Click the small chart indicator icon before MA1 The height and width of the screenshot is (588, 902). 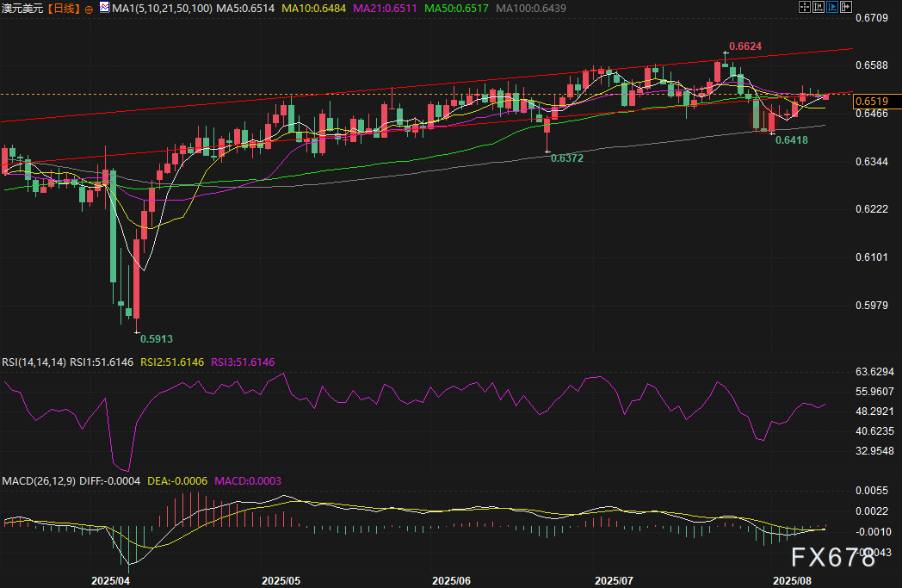pos(104,8)
